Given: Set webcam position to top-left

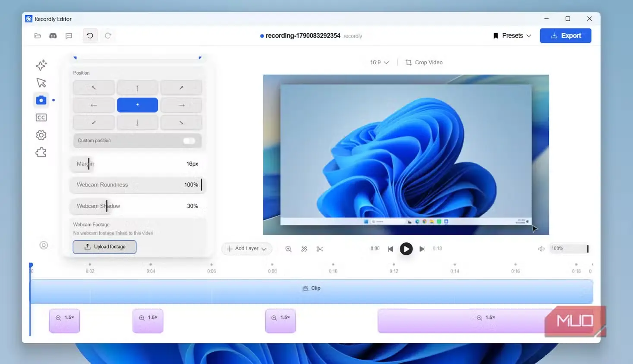Looking at the screenshot, I should (x=94, y=88).
